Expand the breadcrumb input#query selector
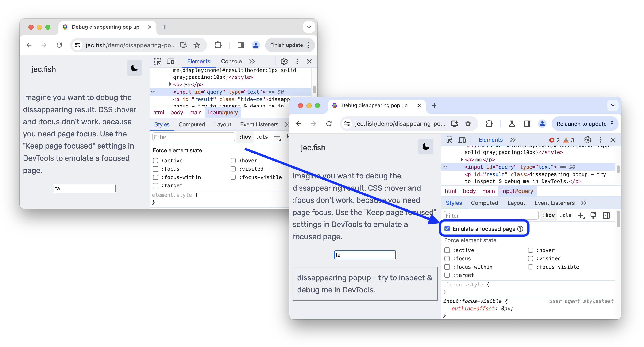The image size is (644, 347). 517,191
